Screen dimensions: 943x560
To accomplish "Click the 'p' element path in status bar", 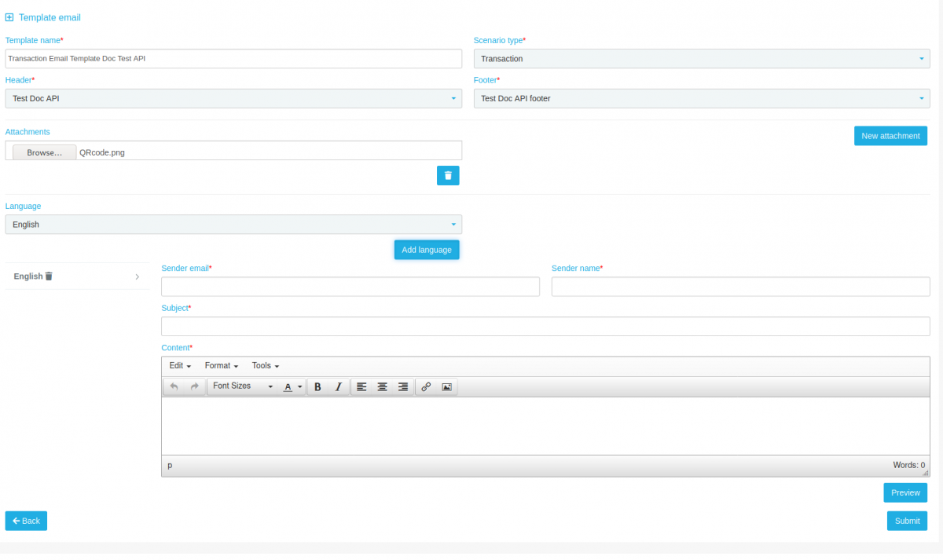I will point(170,465).
